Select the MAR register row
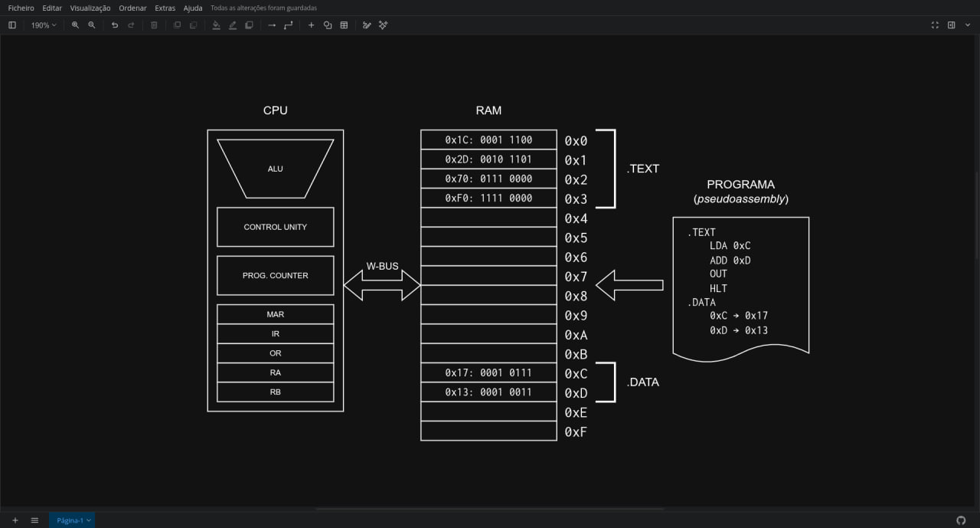Screen dimensions: 980x528 pos(275,314)
